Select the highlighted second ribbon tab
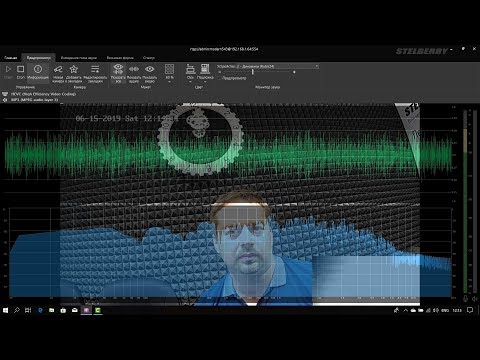Image resolution: width=480 pixels, height=360 pixels. pos(39,58)
